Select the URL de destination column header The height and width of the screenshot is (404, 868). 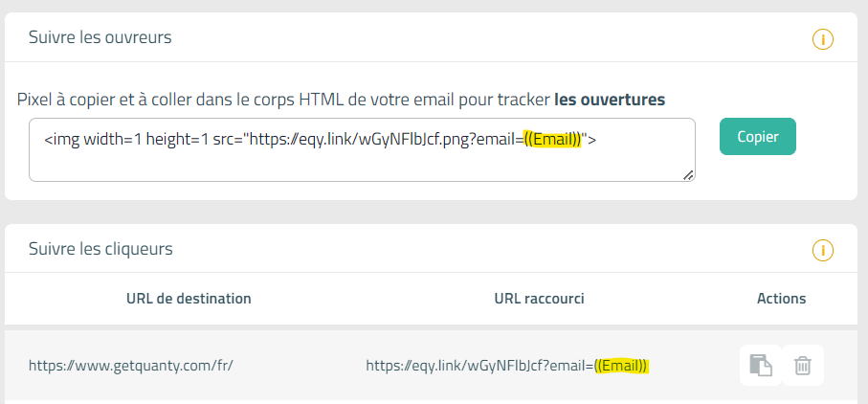click(189, 299)
